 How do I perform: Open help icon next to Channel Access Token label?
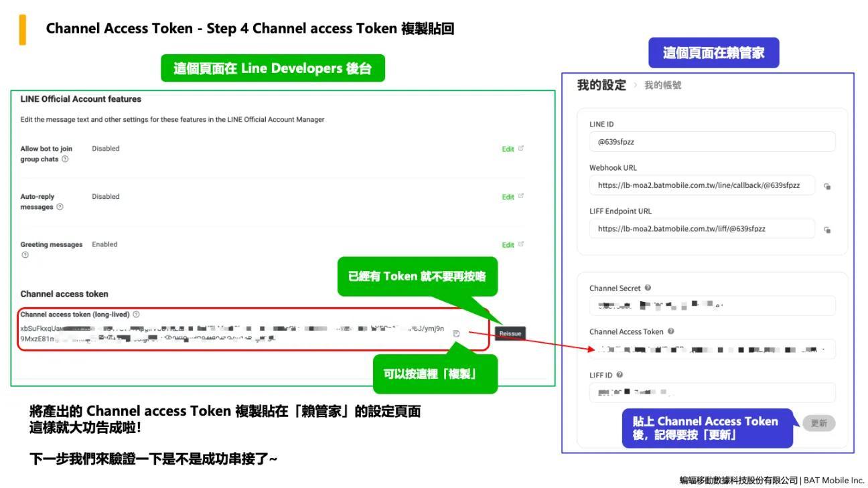coord(670,331)
